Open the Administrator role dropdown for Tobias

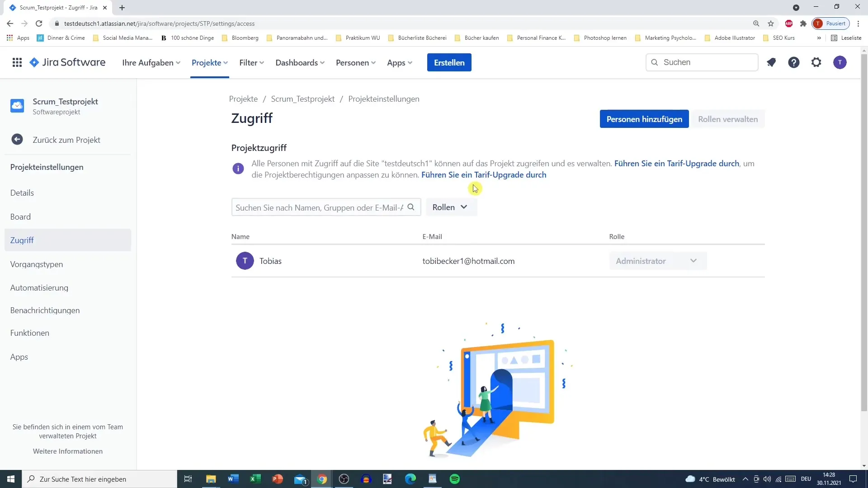[658, 261]
